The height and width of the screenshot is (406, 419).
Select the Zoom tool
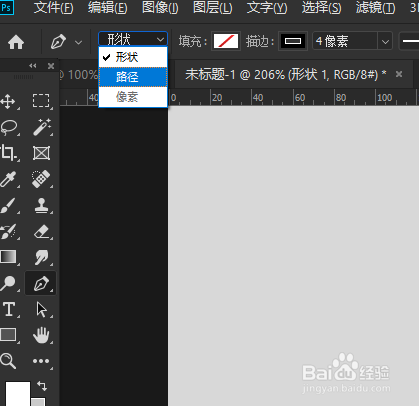pyautogui.click(x=8, y=361)
